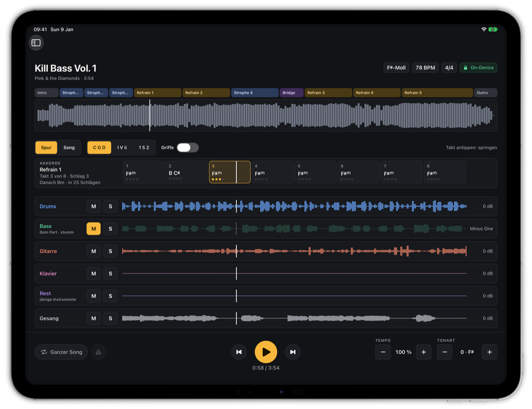Mute the Klavier track
This screenshot has height=409, width=532.
(94, 273)
